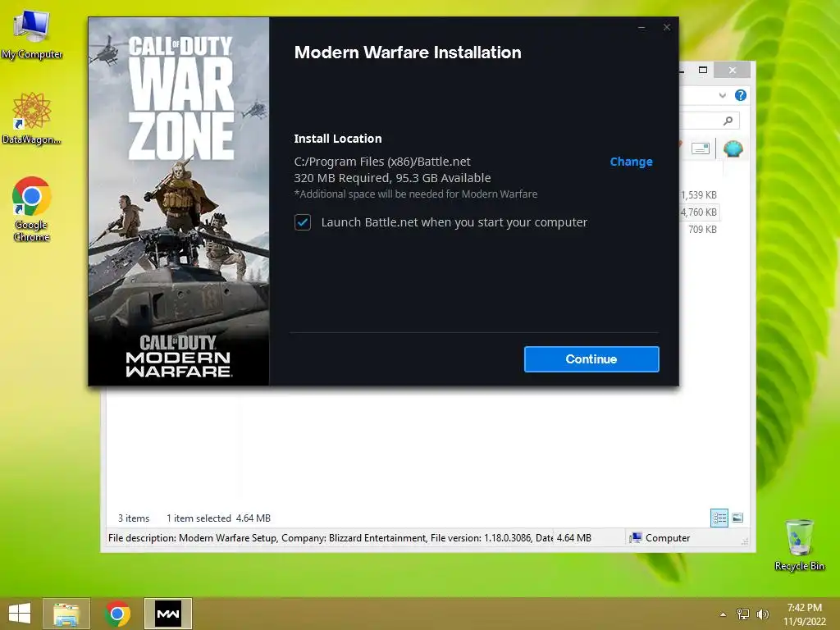Open the network icon in the system tray
The width and height of the screenshot is (840, 630).
pos(743,614)
